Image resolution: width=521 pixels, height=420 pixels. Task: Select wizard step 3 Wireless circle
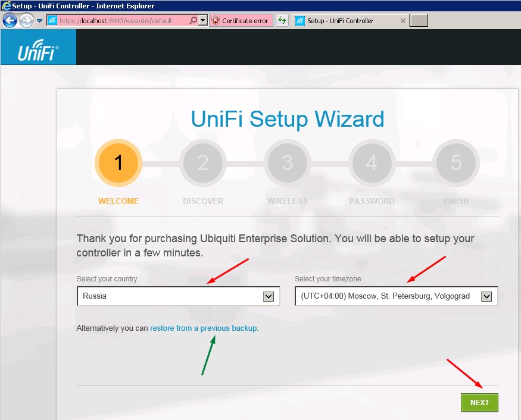point(288,162)
